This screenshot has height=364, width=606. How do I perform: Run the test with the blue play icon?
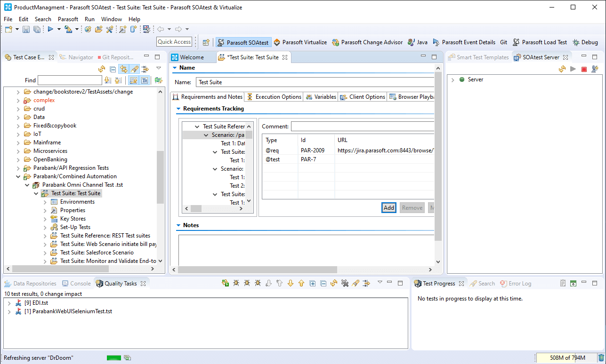(50, 29)
